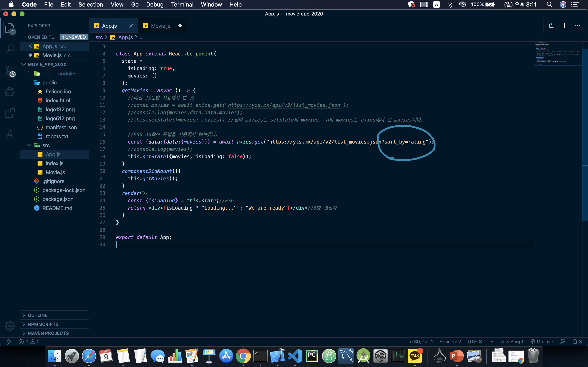Expand the NPM SCRIPTS section
Image resolution: width=588 pixels, height=367 pixels.
pos(43,324)
